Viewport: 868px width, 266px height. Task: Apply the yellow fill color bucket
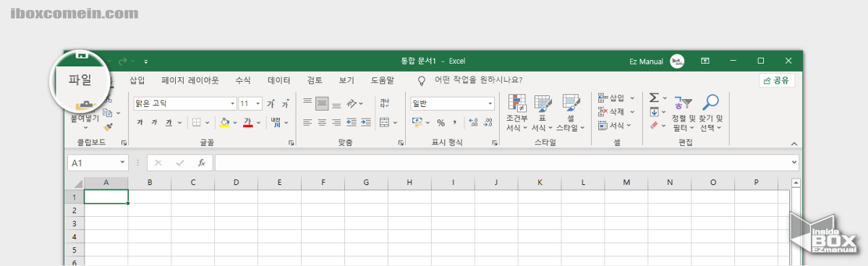[x=225, y=123]
